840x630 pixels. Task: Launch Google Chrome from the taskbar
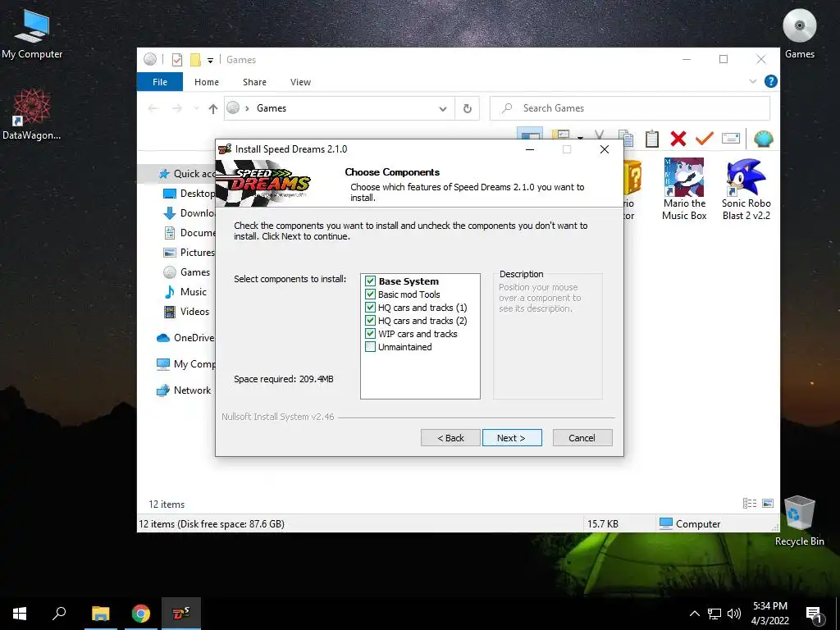(x=141, y=614)
